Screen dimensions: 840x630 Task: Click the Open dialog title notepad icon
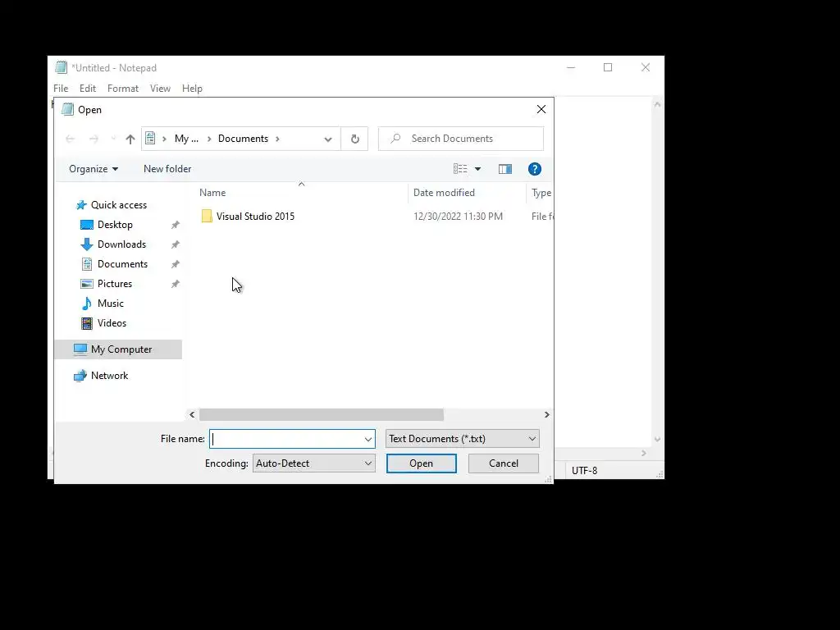click(67, 109)
